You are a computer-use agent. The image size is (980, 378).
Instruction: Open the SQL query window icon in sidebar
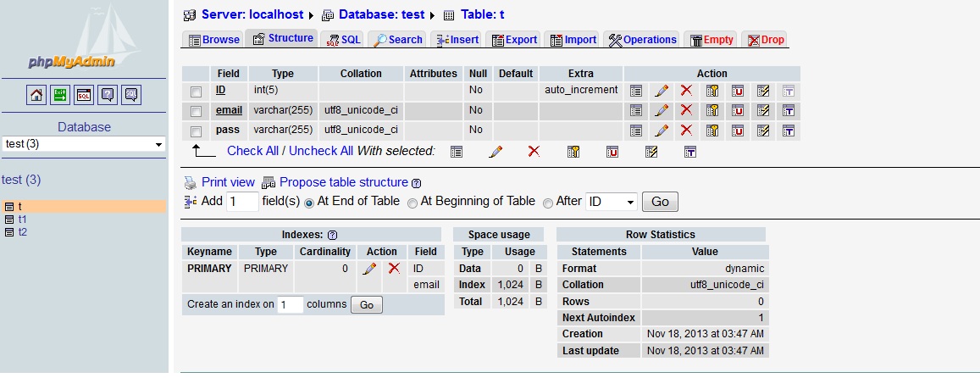pos(84,95)
